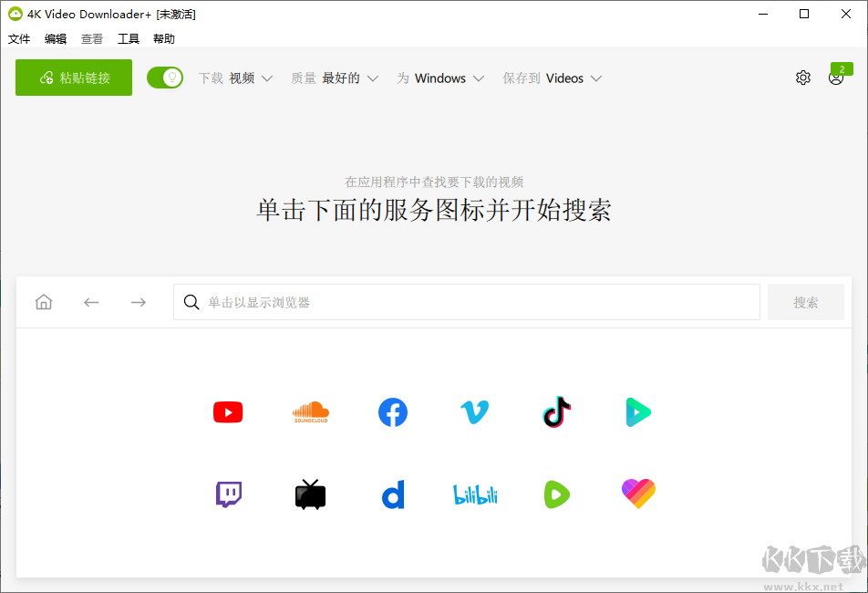
Task: Toggle the smart mode switch
Action: point(165,78)
